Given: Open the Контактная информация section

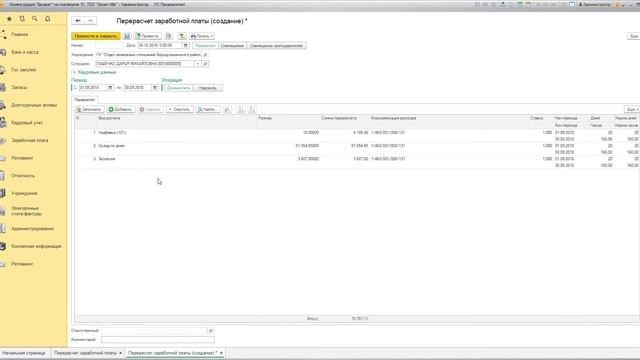Looking at the screenshot, I should [x=36, y=247].
